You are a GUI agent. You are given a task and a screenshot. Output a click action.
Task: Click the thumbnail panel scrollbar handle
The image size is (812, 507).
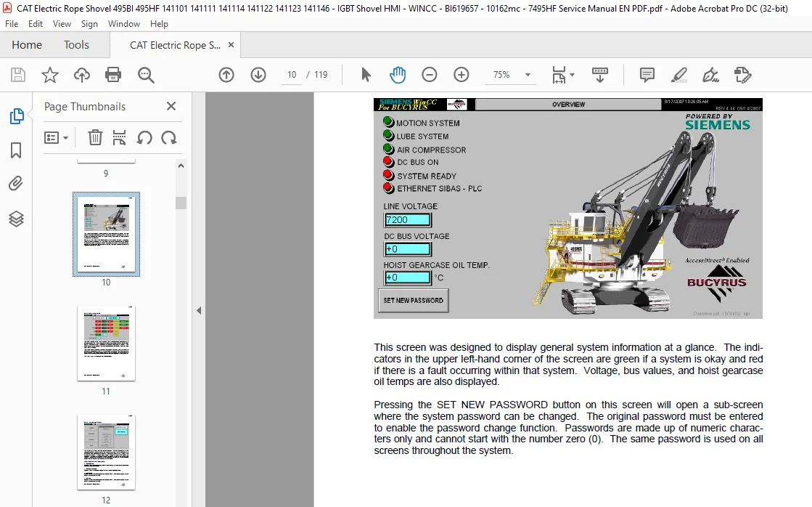point(181,202)
